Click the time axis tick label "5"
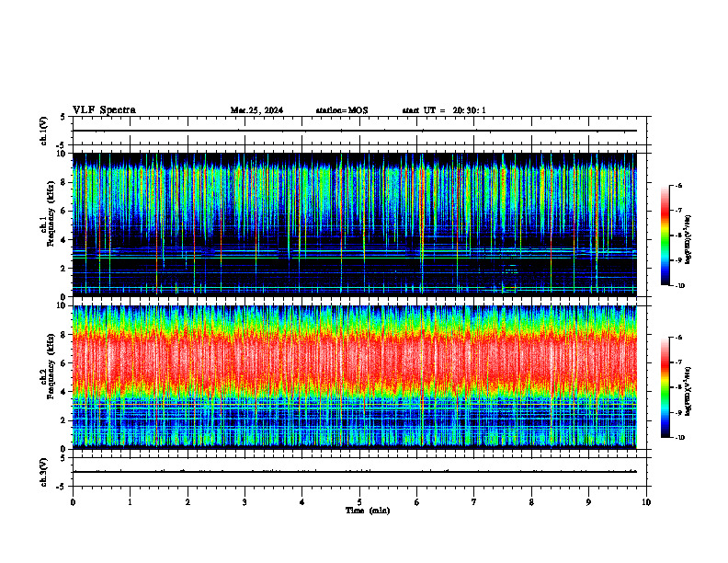Screen dimensions: 728x563 click(359, 502)
